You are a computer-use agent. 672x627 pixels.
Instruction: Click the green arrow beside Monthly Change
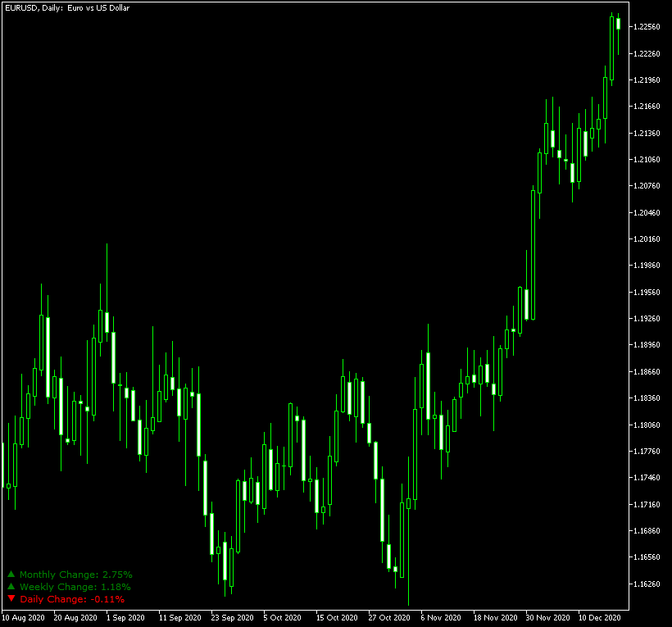tap(11, 575)
